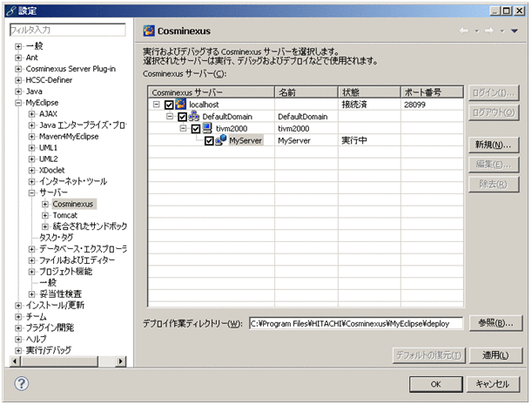Click the MyServer server icon

(x=221, y=140)
